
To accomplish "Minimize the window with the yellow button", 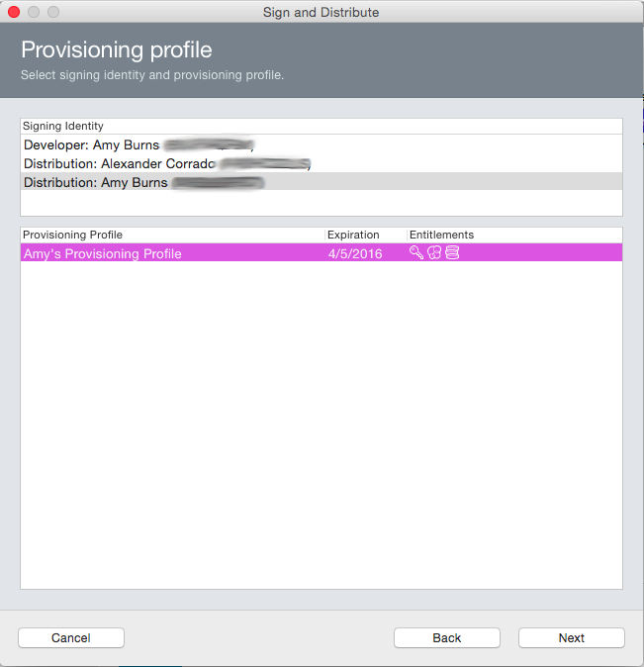I will (x=34, y=12).
